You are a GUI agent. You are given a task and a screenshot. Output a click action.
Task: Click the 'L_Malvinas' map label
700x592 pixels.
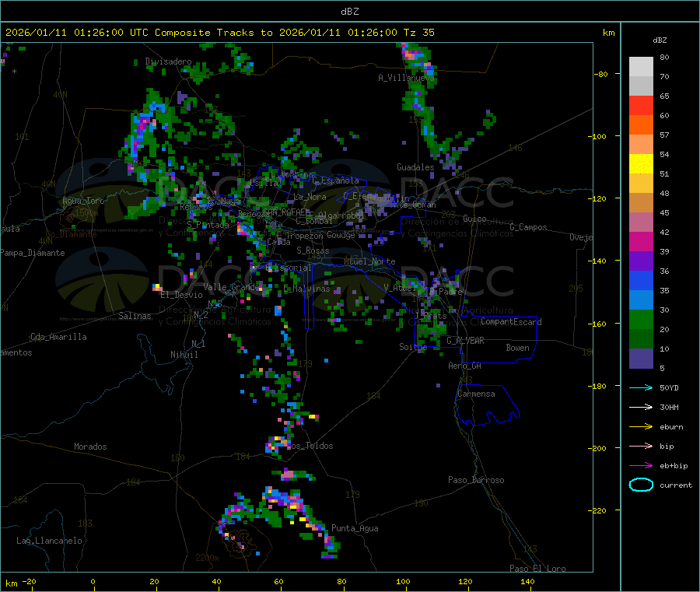[306, 289]
